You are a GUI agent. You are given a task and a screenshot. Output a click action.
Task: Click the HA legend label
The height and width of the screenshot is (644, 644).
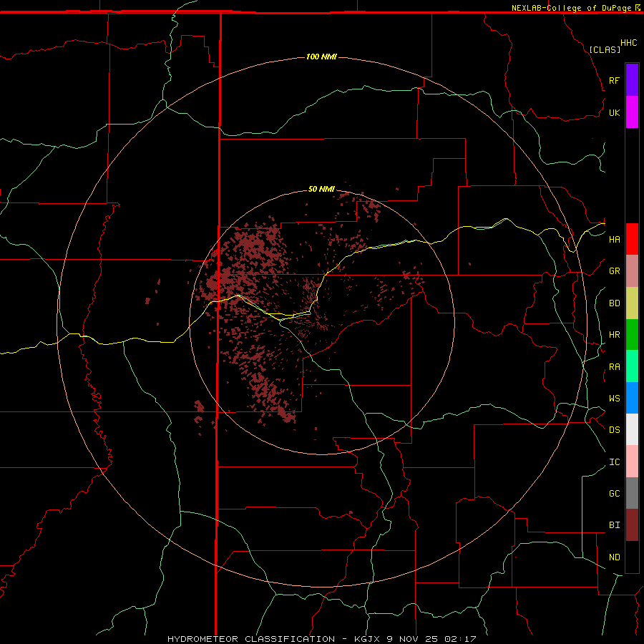click(614, 240)
